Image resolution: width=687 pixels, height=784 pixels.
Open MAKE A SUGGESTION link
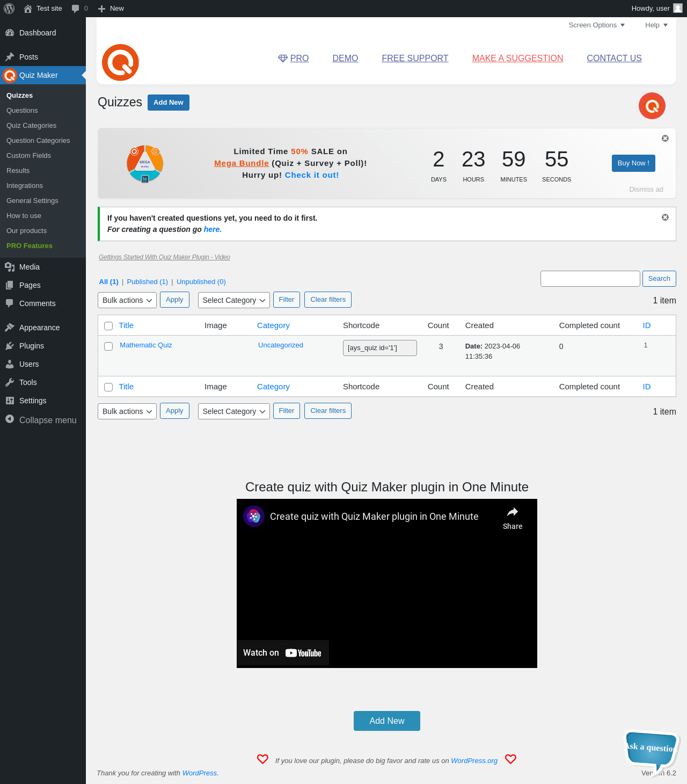(517, 58)
